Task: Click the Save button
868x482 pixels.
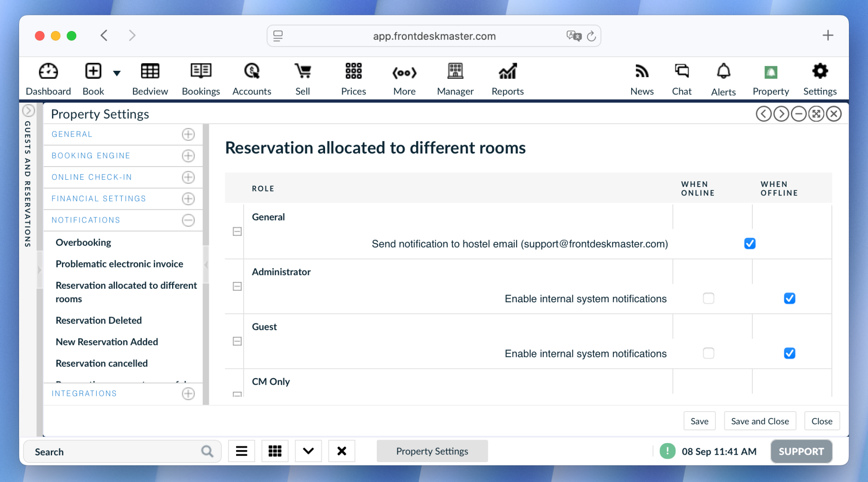Action: pos(699,421)
